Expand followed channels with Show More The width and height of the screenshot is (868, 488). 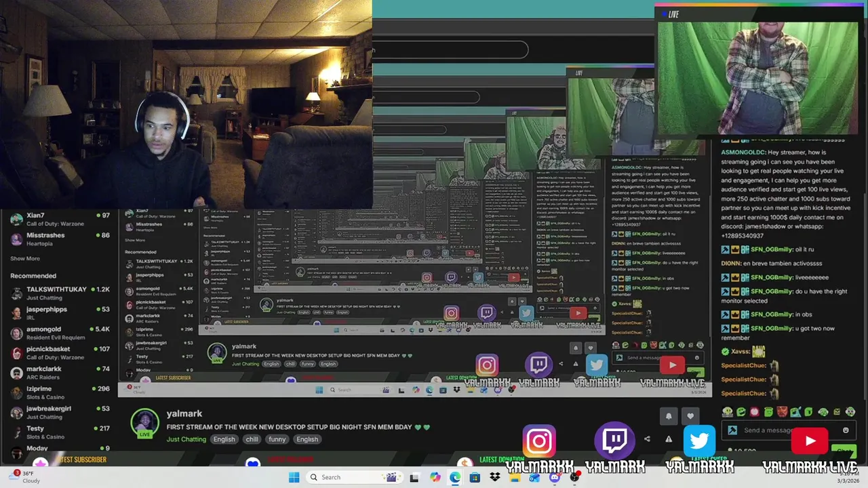tap(25, 258)
